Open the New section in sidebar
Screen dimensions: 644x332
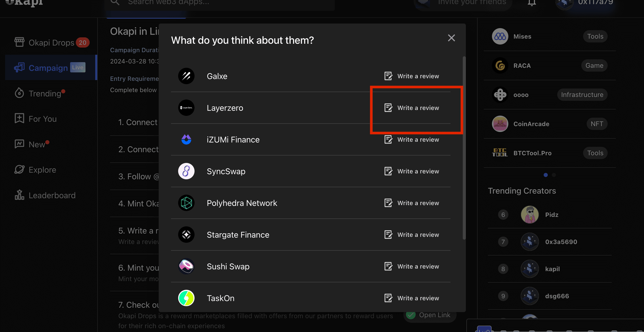pyautogui.click(x=51, y=144)
